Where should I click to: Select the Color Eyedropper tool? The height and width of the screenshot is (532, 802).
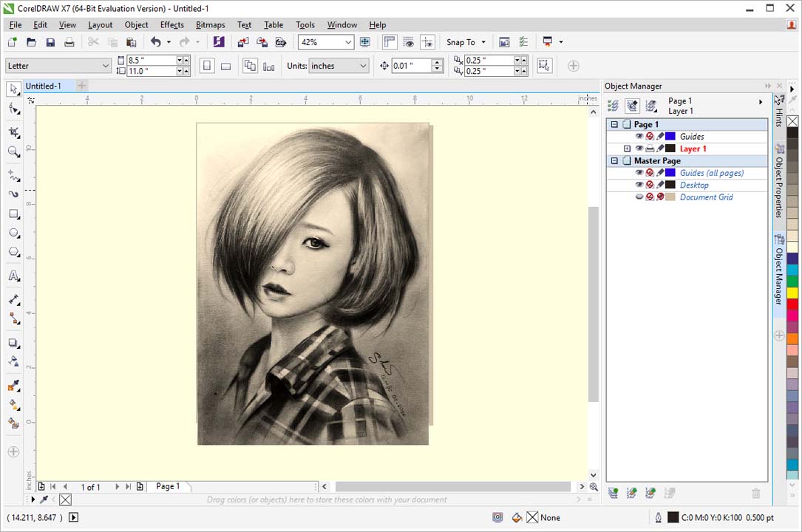click(13, 386)
